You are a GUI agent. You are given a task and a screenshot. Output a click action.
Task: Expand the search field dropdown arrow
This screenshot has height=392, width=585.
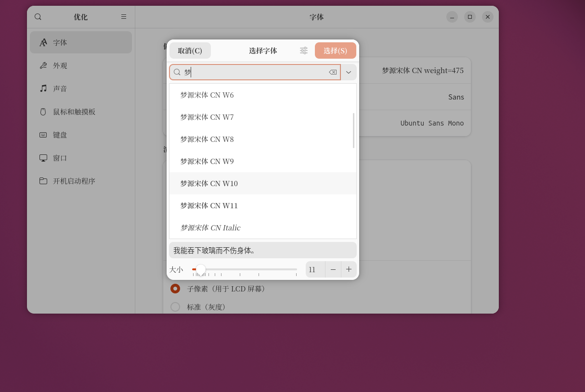tap(349, 72)
